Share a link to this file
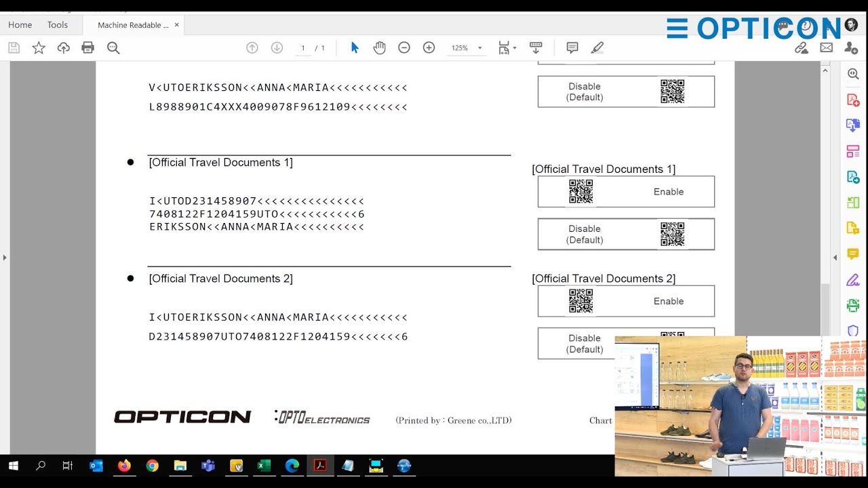 pyautogui.click(x=802, y=47)
